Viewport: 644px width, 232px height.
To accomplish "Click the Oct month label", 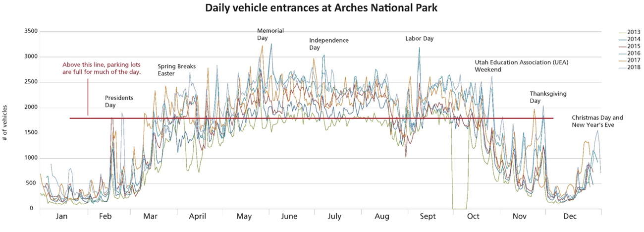I will pyautogui.click(x=473, y=217).
